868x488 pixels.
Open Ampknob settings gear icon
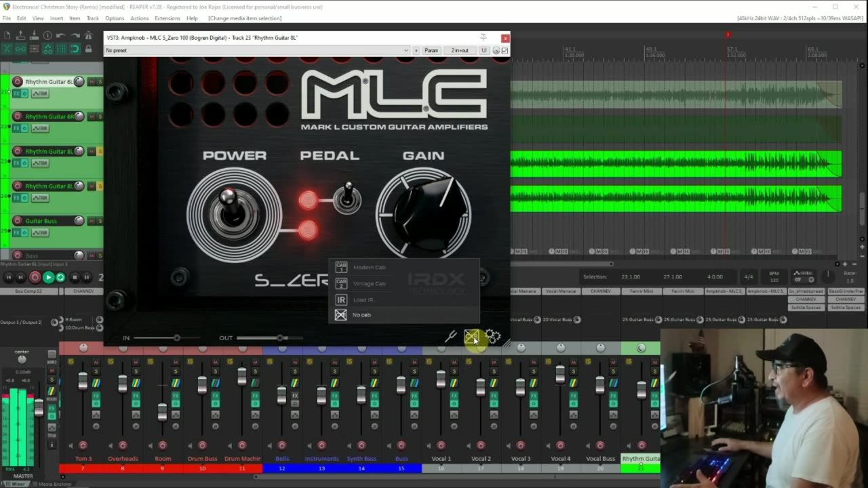(493, 336)
